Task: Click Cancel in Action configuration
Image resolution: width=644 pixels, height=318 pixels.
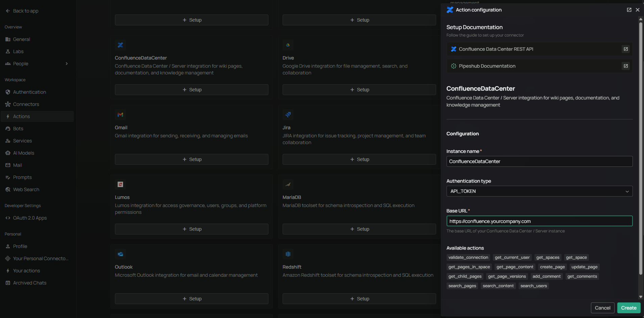Action: (x=602, y=308)
